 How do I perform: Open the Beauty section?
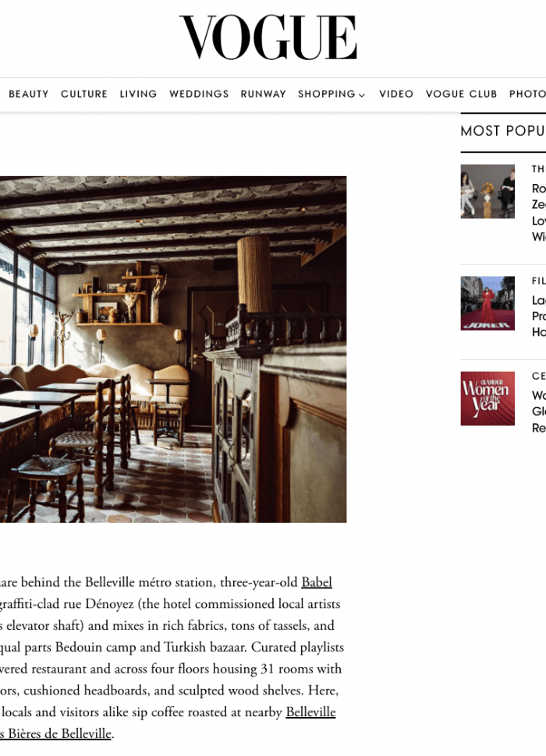pyautogui.click(x=28, y=94)
